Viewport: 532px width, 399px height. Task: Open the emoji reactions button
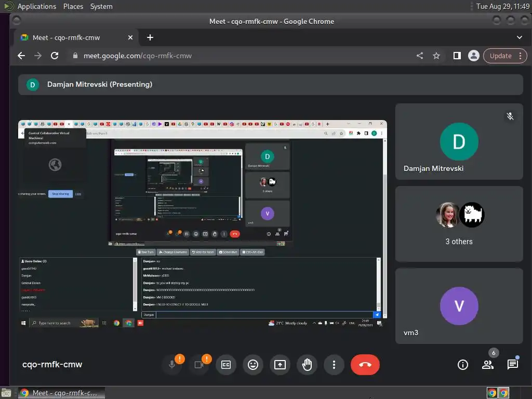[x=253, y=365]
